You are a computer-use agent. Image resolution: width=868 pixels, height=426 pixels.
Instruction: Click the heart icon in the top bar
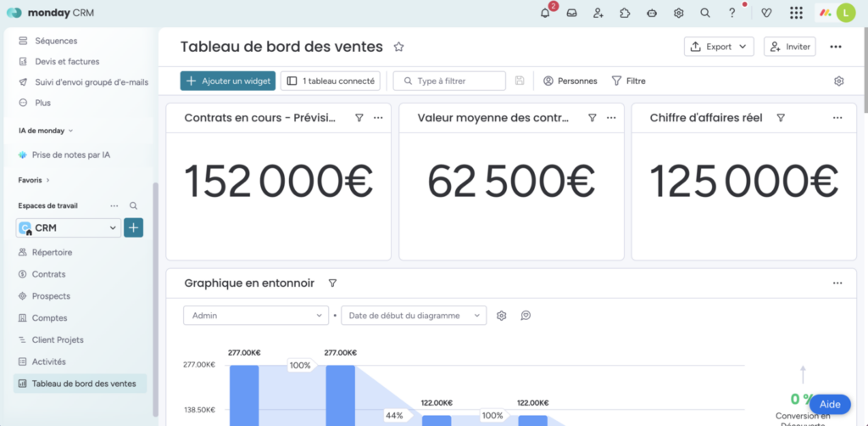[766, 13]
